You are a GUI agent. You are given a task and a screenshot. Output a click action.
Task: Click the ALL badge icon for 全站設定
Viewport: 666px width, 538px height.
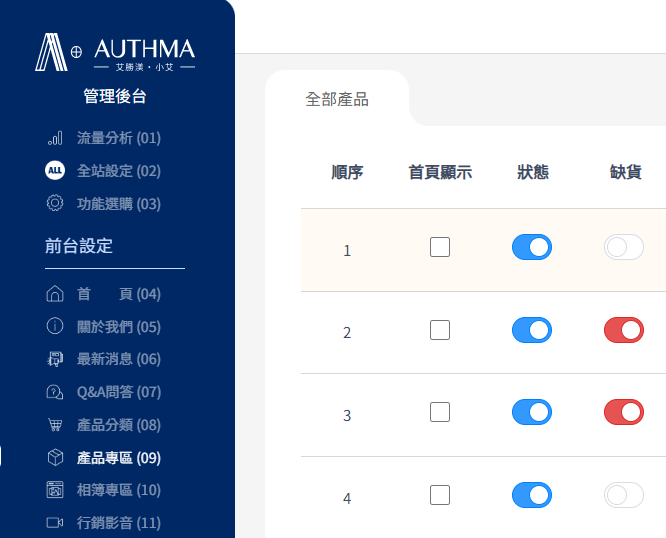pos(55,171)
